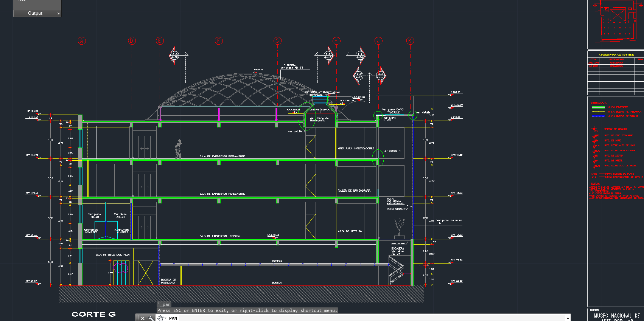644x321 pixels.
Task: Select the SALA DE EXPOSICION TEMPORAL label
Action: click(x=220, y=236)
